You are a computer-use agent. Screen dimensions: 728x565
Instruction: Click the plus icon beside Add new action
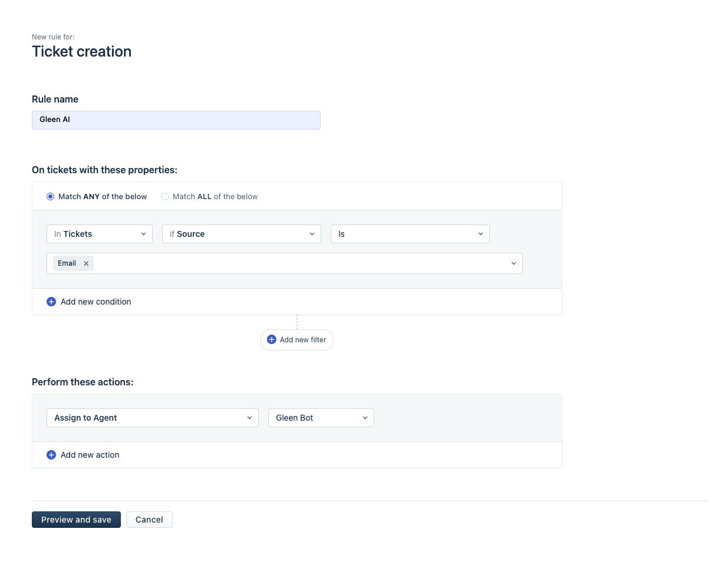(x=51, y=455)
